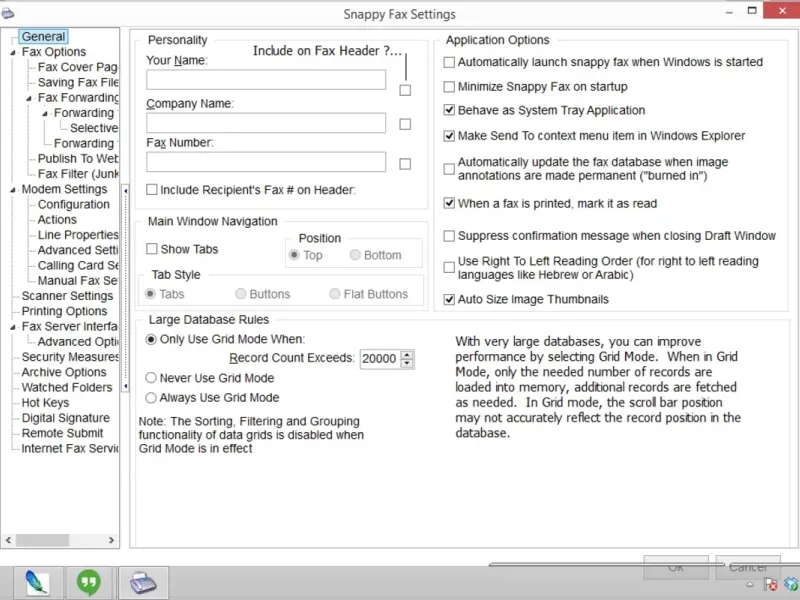Open modem Configuration settings
This screenshot has height=600, width=800.
tap(73, 205)
